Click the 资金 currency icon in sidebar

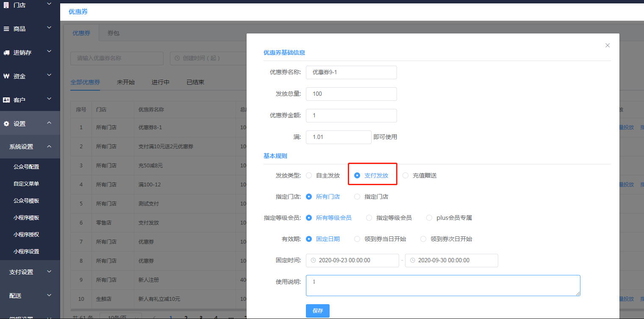tap(6, 76)
